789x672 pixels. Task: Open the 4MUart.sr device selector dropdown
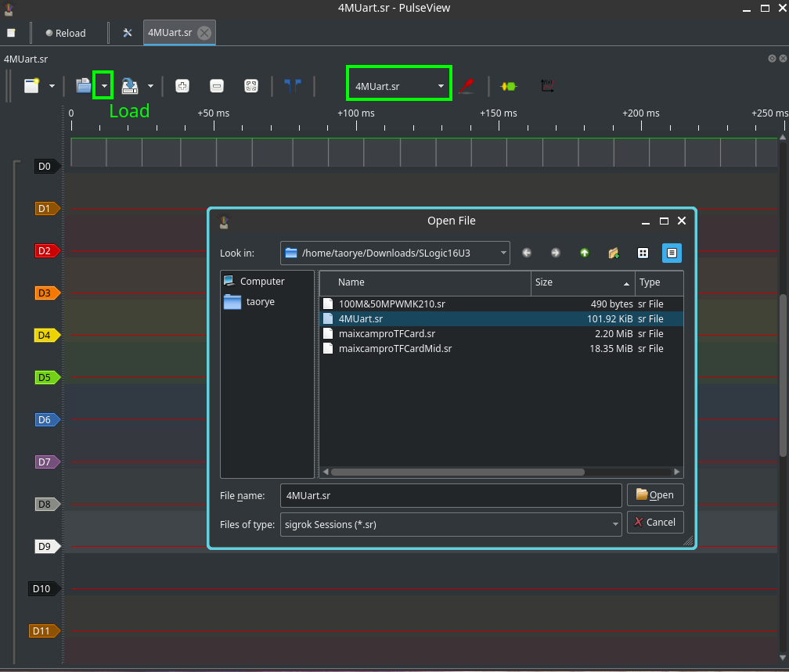[x=398, y=86]
